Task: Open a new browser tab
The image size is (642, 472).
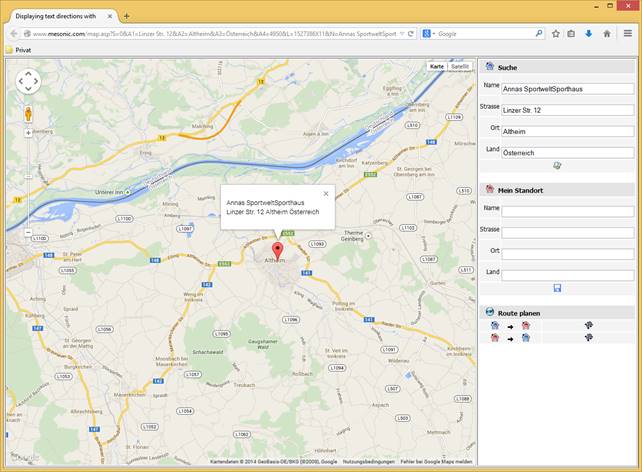Action: point(126,16)
